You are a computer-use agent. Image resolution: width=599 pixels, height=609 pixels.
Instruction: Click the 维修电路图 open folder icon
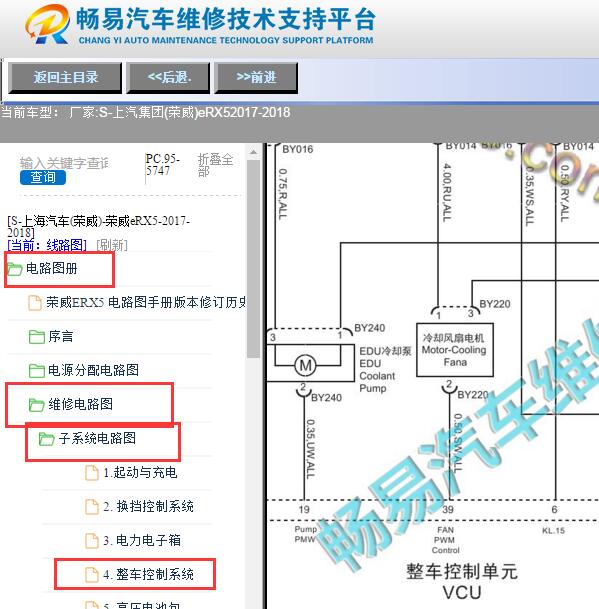[x=37, y=405]
